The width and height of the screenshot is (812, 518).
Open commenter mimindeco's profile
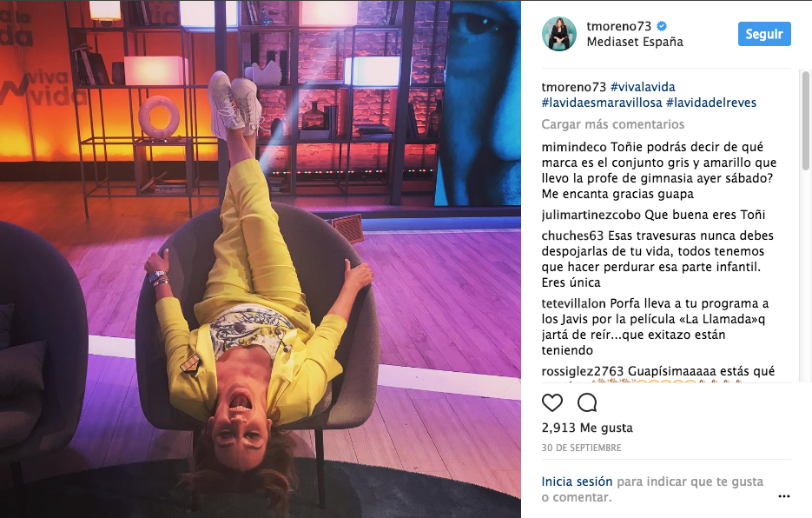(574, 147)
